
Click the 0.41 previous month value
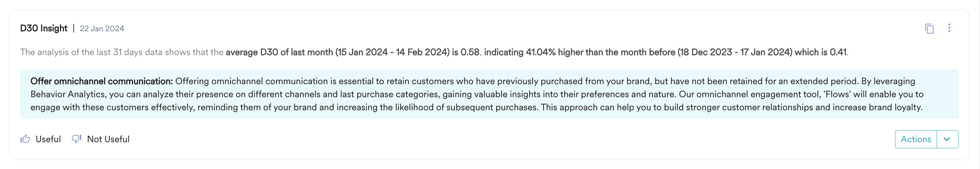(838, 52)
